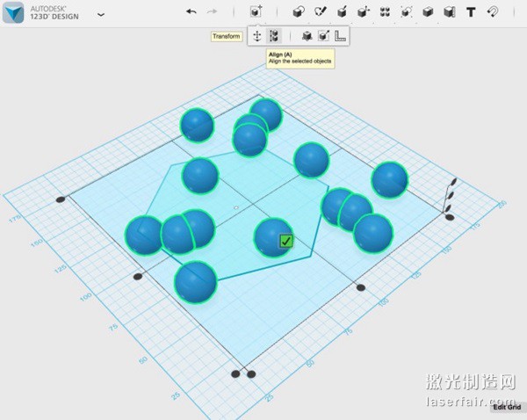Open the Sketch tool menu
Viewport: 527px width, 420px height.
(x=321, y=12)
